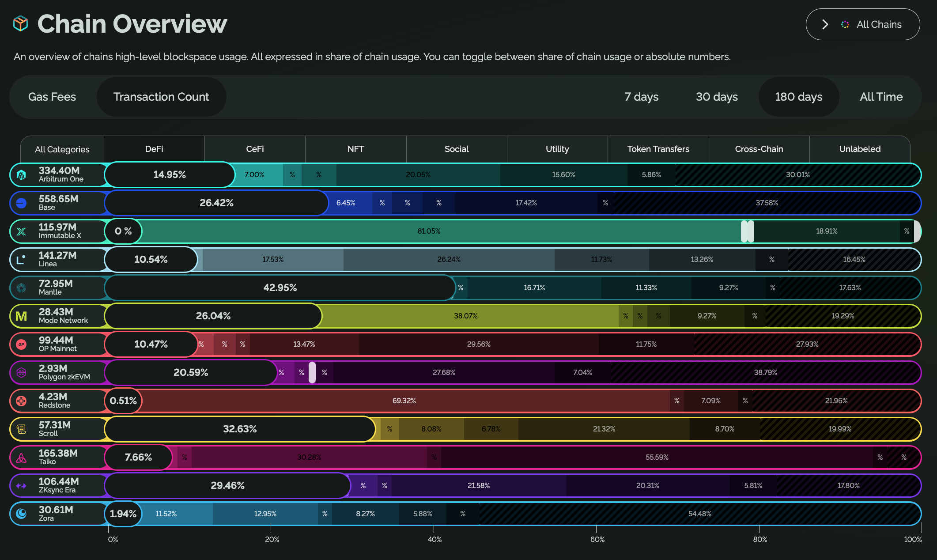This screenshot has height=560, width=937.
Task: Click the Redstone chain icon
Action: point(21,401)
